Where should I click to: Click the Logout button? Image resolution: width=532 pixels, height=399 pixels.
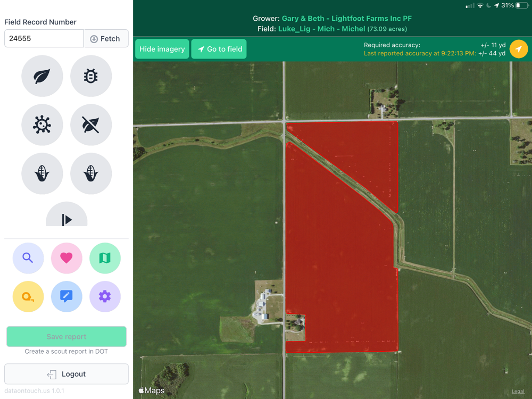66,374
